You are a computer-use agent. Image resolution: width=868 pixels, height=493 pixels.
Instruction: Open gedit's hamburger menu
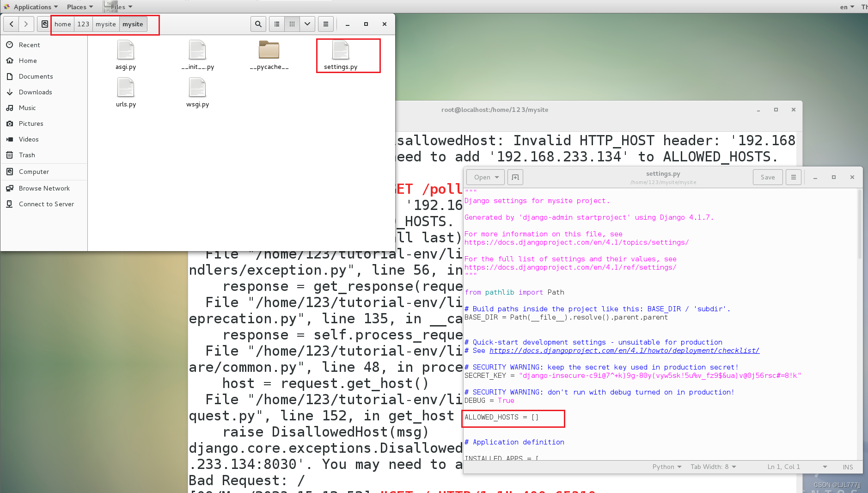coord(793,177)
